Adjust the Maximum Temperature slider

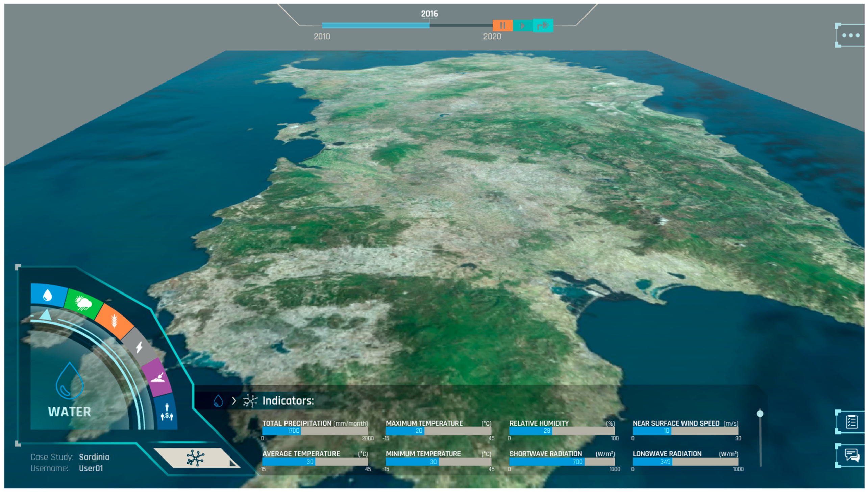pos(438,431)
